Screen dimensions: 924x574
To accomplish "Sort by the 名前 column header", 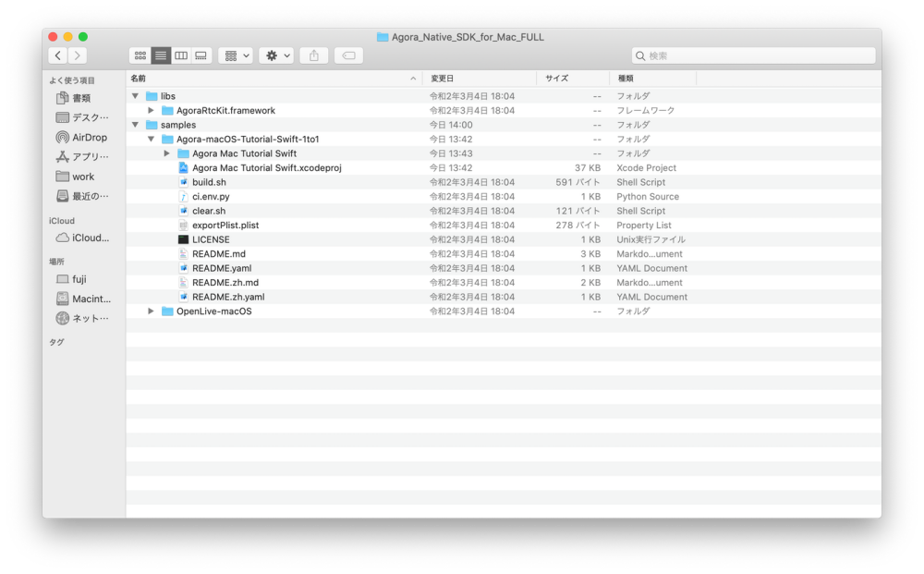I will click(274, 79).
